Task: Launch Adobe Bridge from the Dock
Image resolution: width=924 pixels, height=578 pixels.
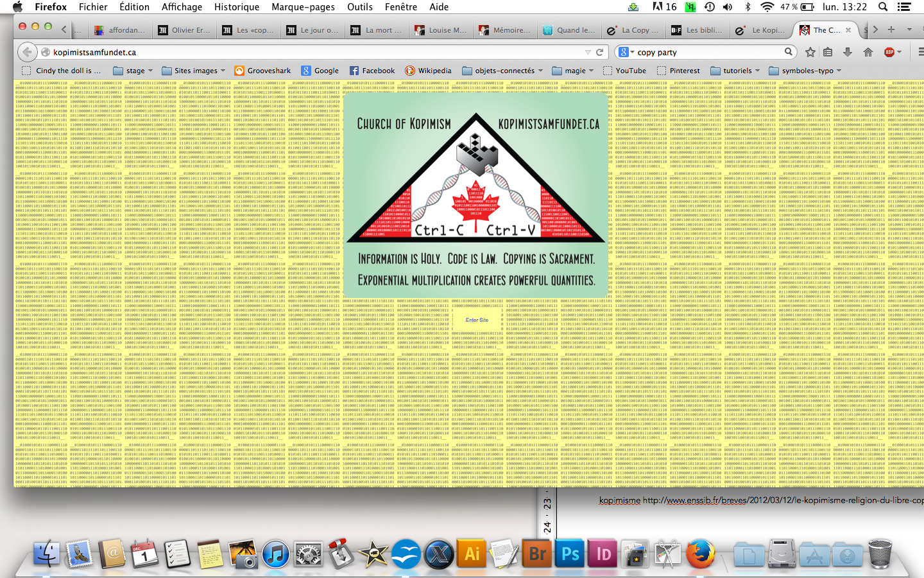Action: pyautogui.click(x=538, y=554)
